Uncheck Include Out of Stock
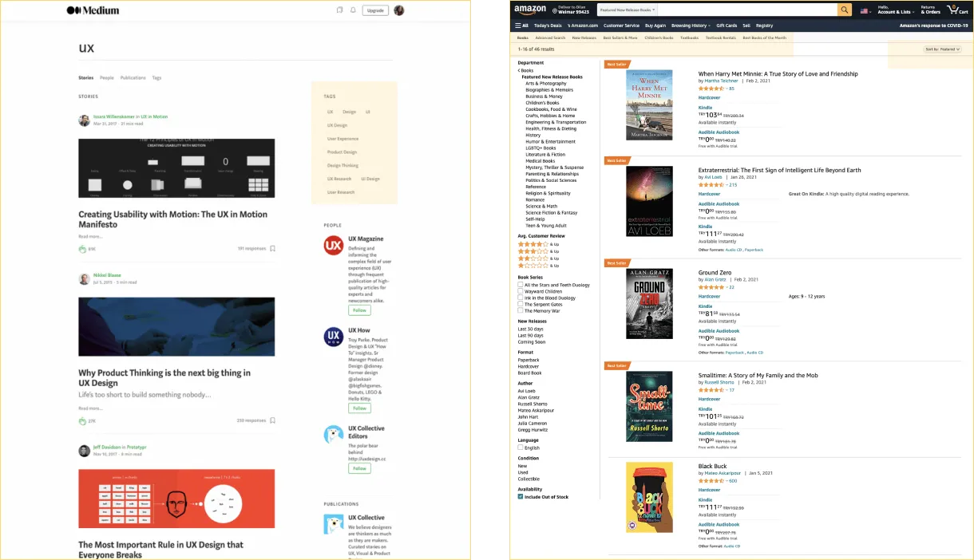This screenshot has width=974, height=560. [x=521, y=496]
